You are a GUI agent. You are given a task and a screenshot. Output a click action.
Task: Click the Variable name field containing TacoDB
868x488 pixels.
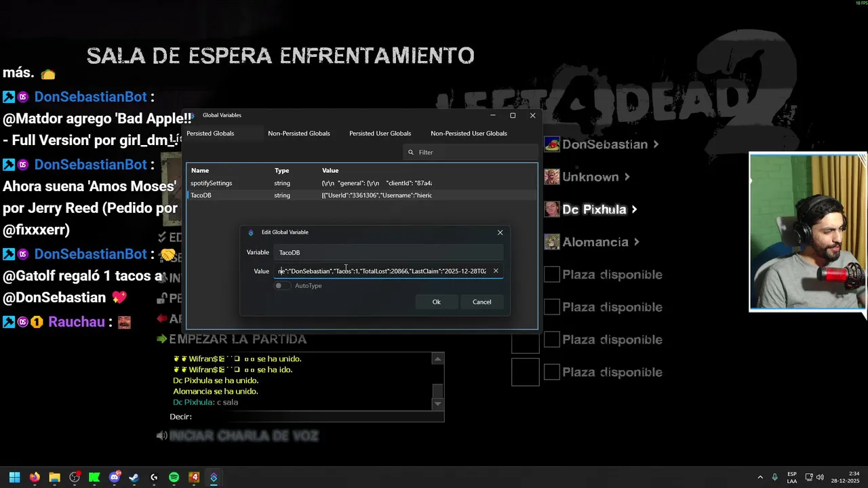pos(389,253)
